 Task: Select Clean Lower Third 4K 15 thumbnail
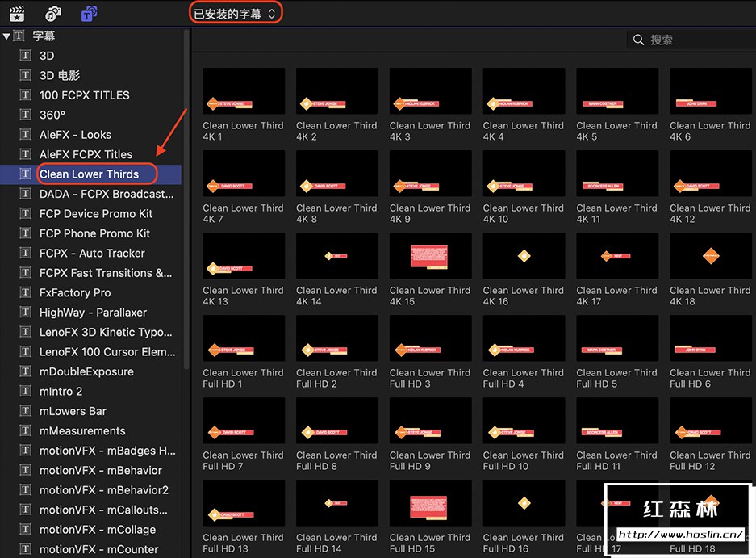coord(431,256)
